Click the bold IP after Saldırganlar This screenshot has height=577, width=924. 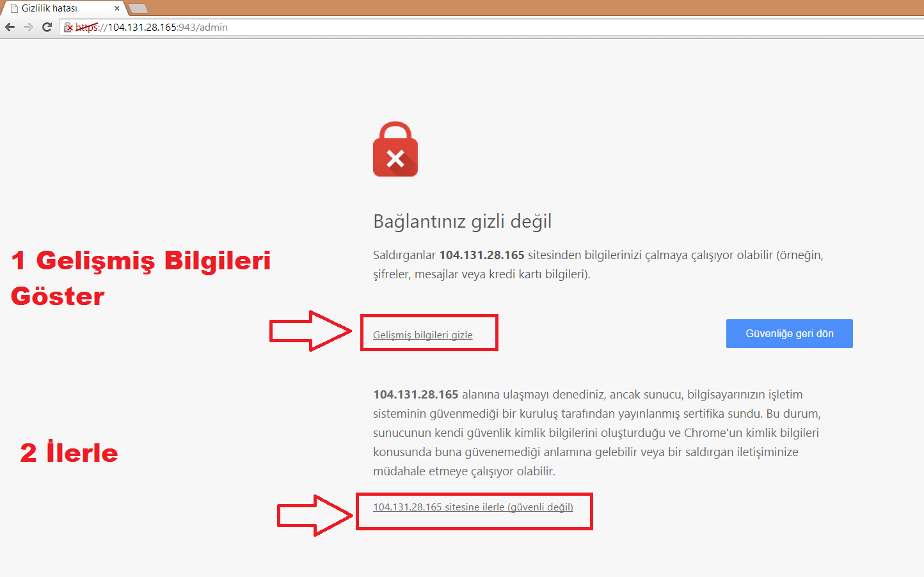point(482,255)
